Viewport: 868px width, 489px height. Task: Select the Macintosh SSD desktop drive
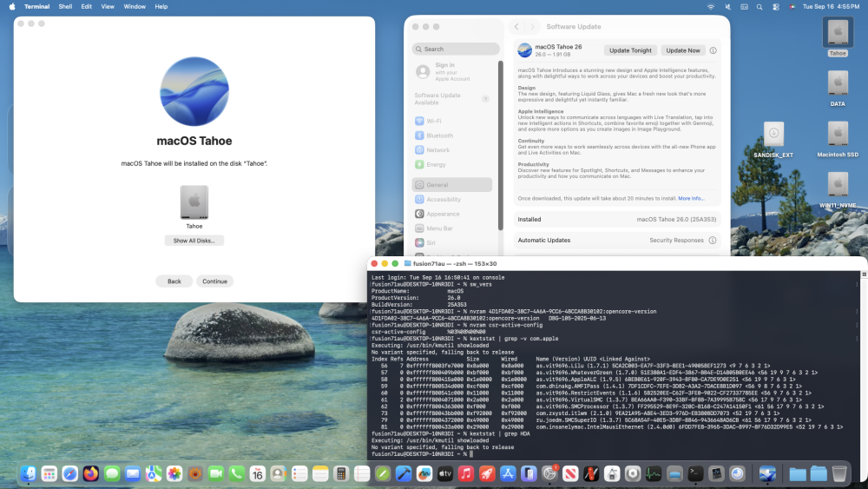pos(838,140)
